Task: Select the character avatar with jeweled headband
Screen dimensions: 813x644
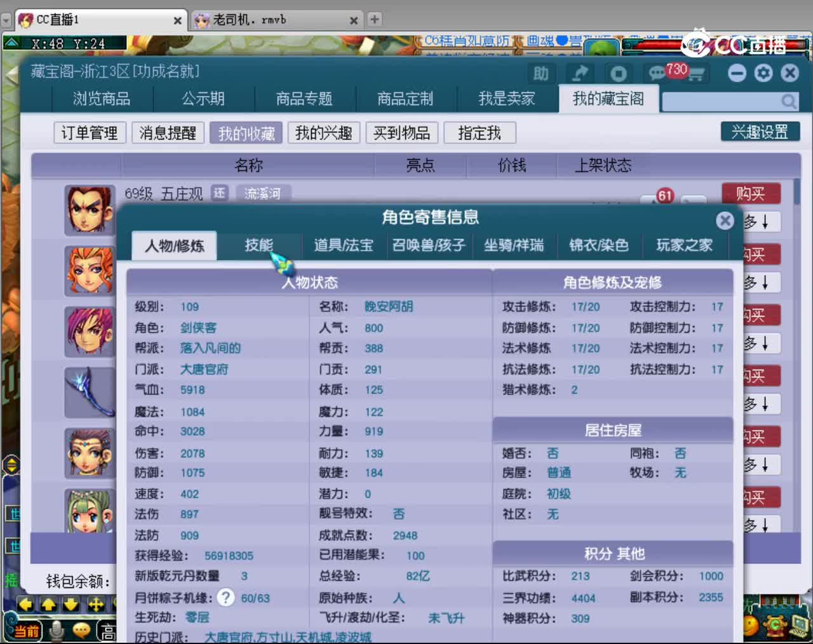Action: [90, 453]
